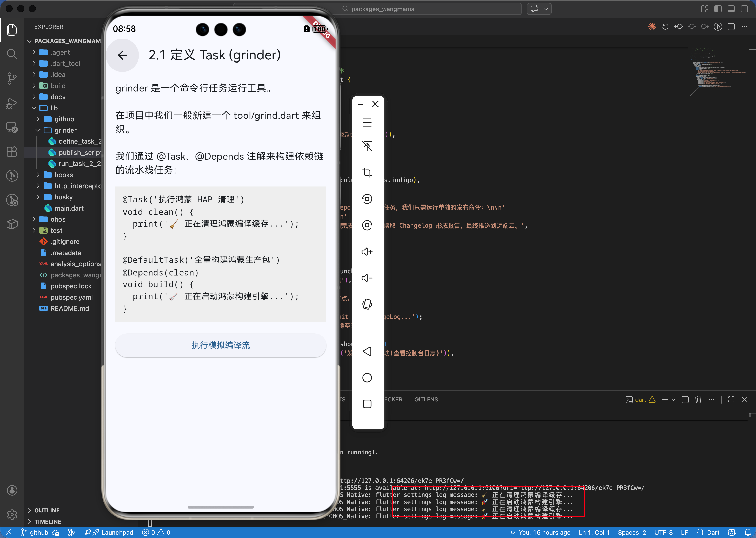Tap the emulator Home button
Screen dimensions: 756x538
point(367,377)
